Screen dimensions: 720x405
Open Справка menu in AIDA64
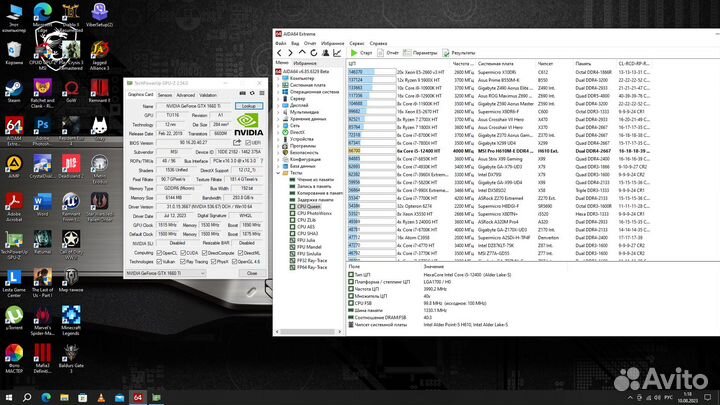[378, 43]
